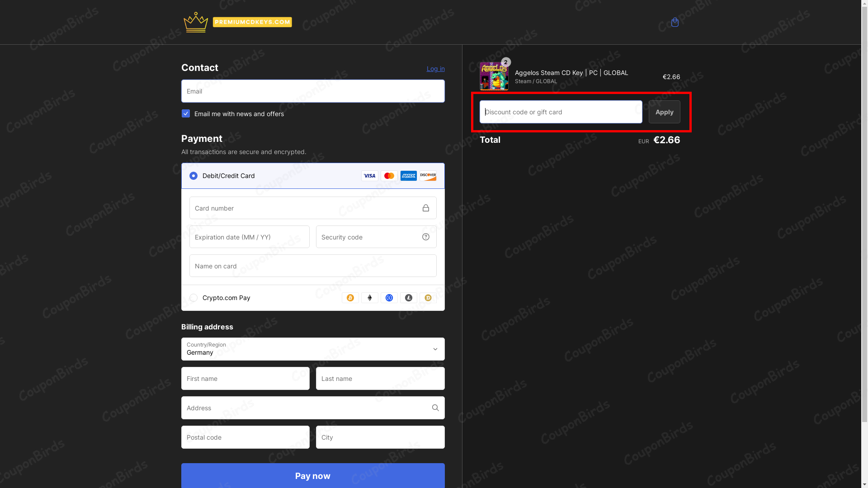This screenshot has height=488, width=868.
Task: Click the American Express card logo
Action: pos(409,176)
